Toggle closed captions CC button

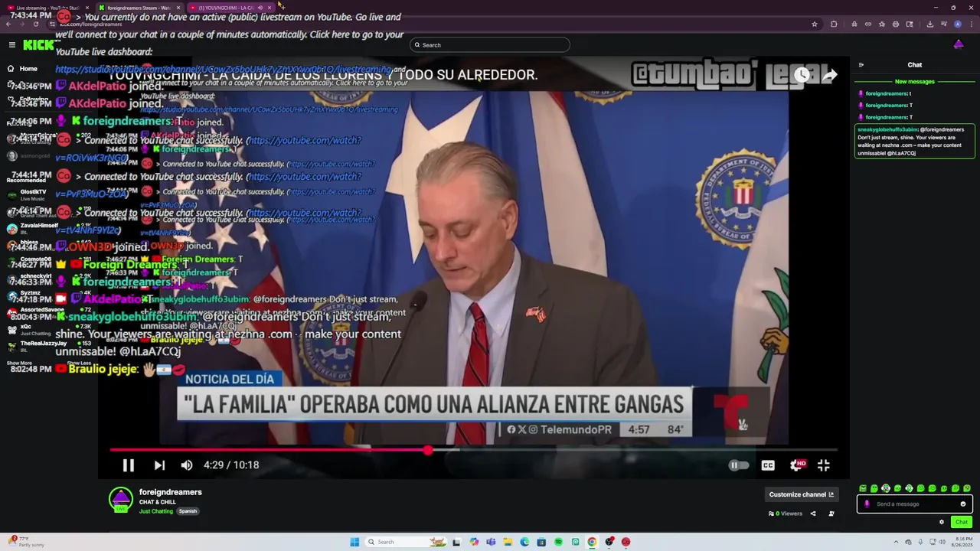tap(768, 465)
